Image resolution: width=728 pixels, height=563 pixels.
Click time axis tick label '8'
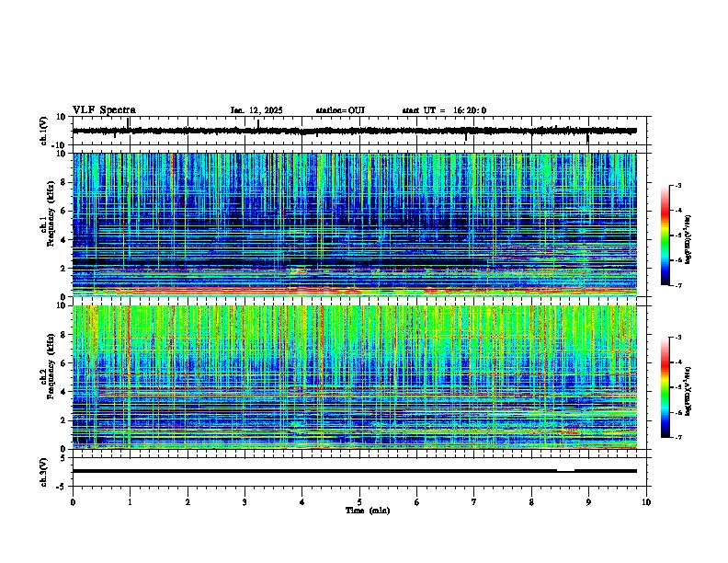click(531, 502)
